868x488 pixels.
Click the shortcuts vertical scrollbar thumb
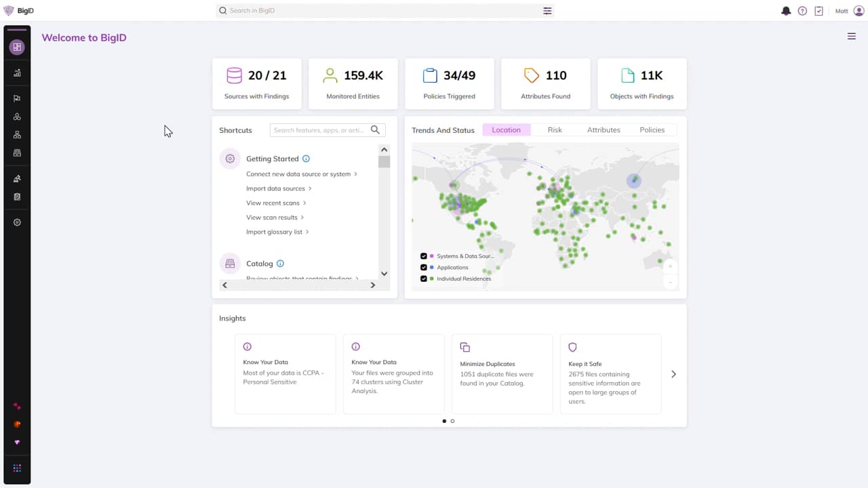pos(384,162)
